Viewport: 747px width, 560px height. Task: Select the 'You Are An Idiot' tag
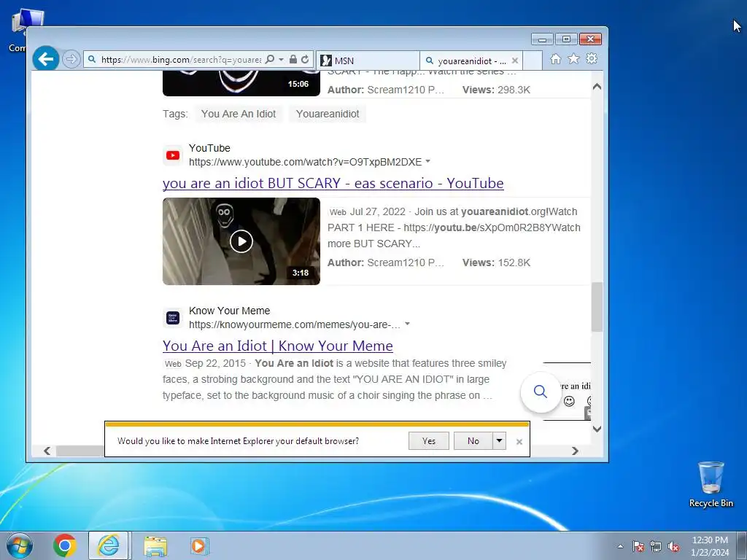pyautogui.click(x=239, y=114)
